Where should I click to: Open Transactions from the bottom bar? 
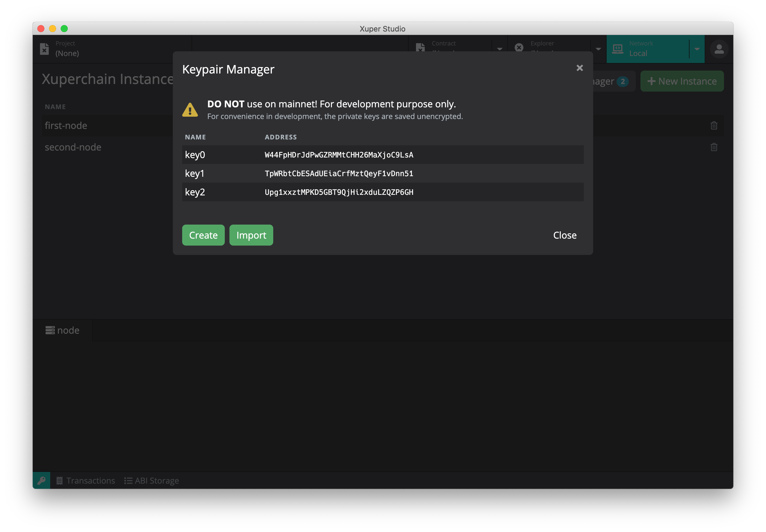[x=86, y=480]
